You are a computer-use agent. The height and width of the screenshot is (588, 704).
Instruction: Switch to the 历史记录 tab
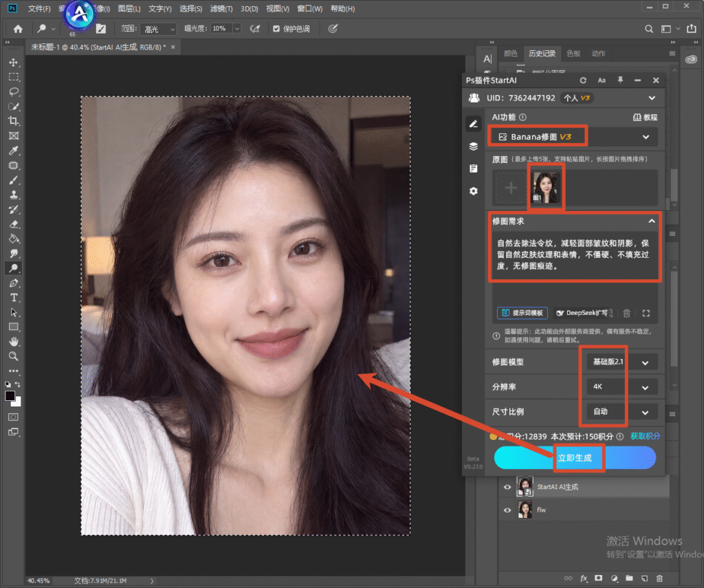pos(542,54)
